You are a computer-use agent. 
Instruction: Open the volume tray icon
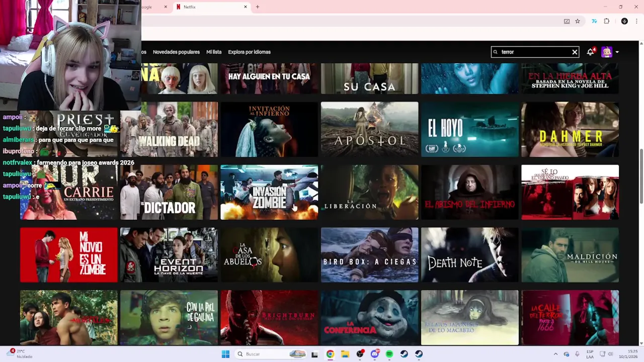(x=611, y=354)
